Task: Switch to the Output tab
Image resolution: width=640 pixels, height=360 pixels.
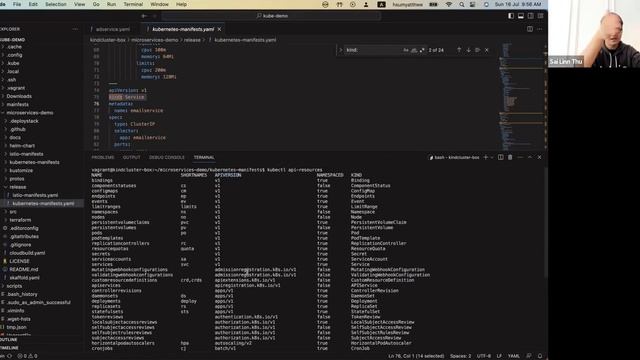Action: click(x=131, y=157)
